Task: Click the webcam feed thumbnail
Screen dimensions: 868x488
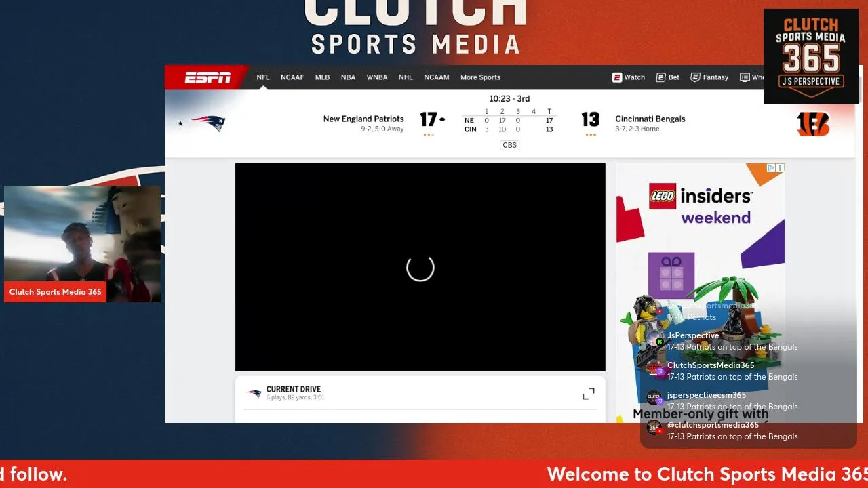Action: point(83,244)
